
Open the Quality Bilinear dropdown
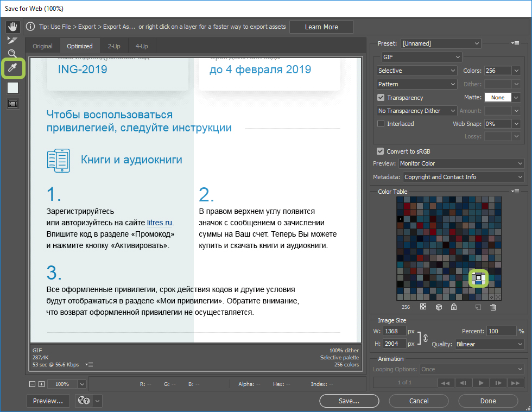[490, 344]
